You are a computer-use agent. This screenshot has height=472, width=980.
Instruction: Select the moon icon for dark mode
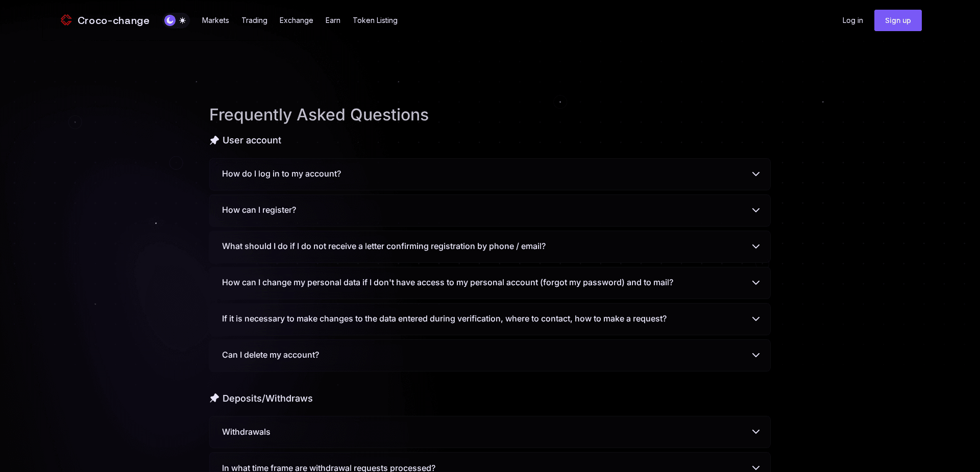coord(170,20)
